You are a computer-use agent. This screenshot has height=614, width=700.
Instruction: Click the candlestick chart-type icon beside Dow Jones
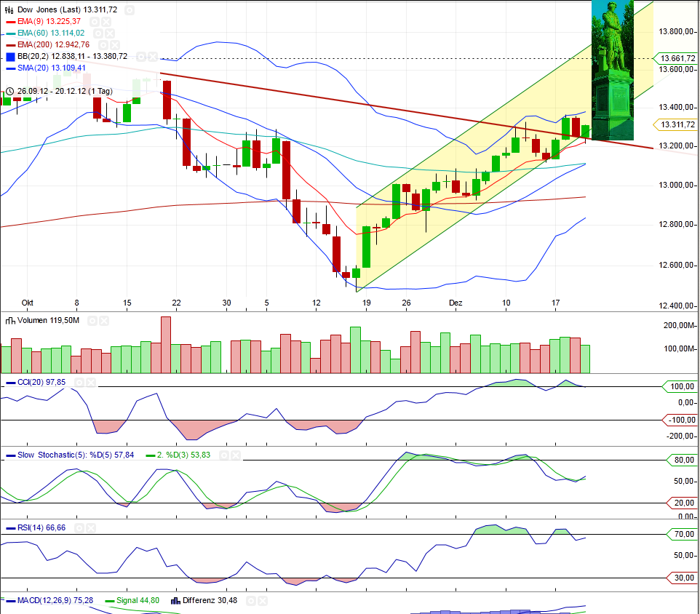(9, 9)
